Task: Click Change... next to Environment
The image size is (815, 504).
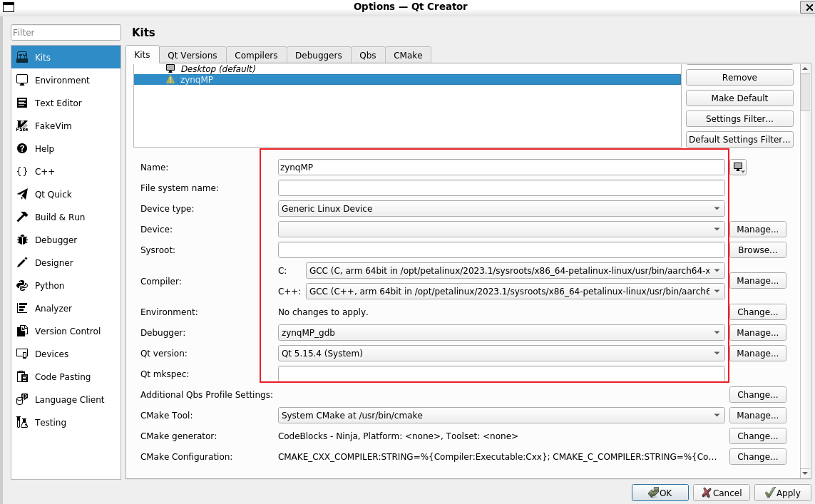Action: click(758, 312)
